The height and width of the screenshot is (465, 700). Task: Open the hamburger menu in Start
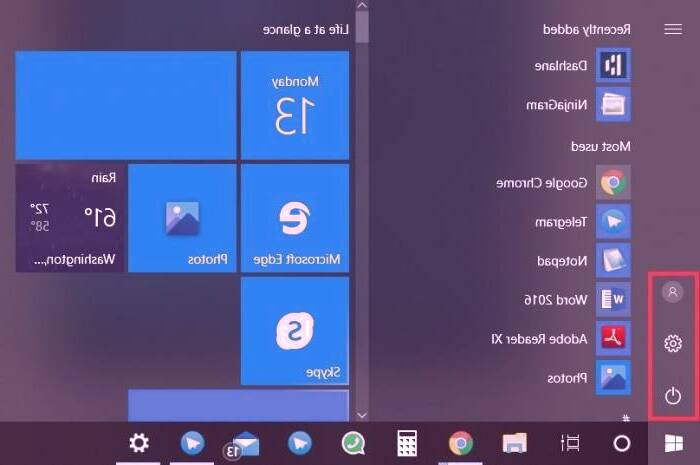[x=673, y=29]
